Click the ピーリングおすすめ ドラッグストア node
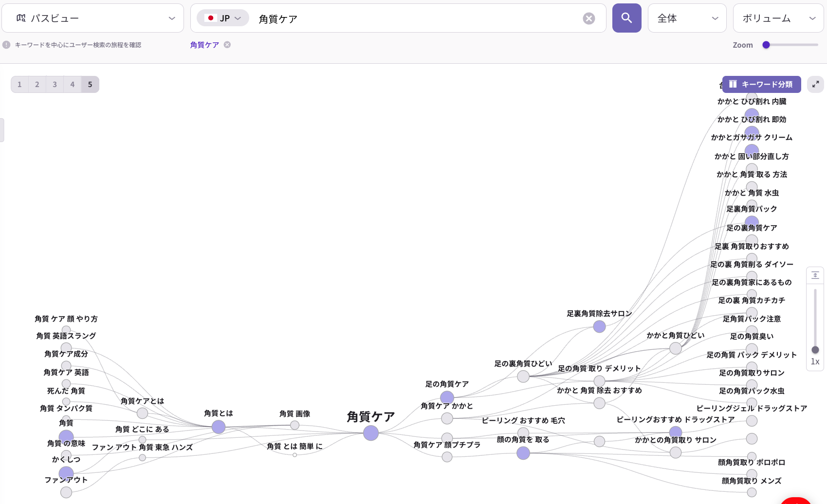This screenshot has width=827, height=504. [x=676, y=432]
